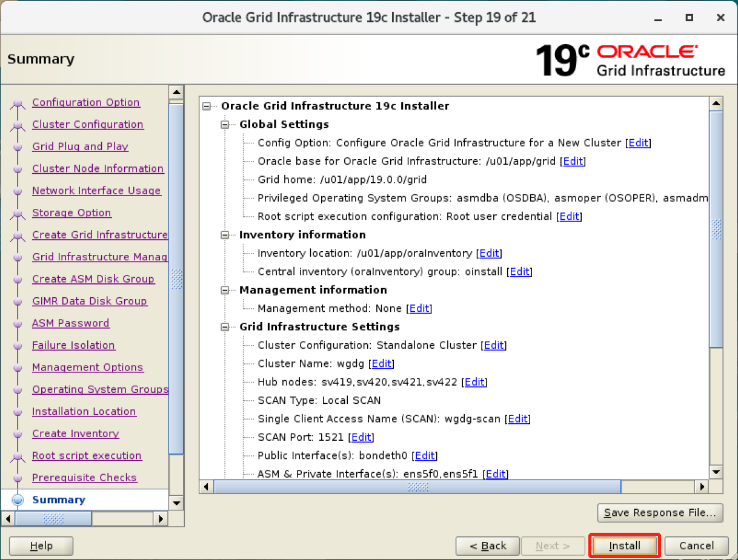Viewport: 738px width, 560px height.
Task: Click summary pane scroll right arrow
Action: [x=702, y=487]
